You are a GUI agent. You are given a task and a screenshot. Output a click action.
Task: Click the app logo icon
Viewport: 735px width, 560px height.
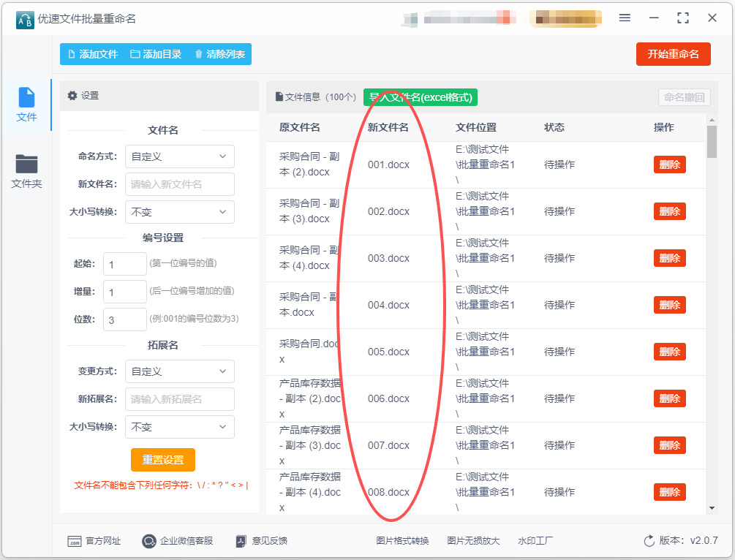click(x=25, y=20)
